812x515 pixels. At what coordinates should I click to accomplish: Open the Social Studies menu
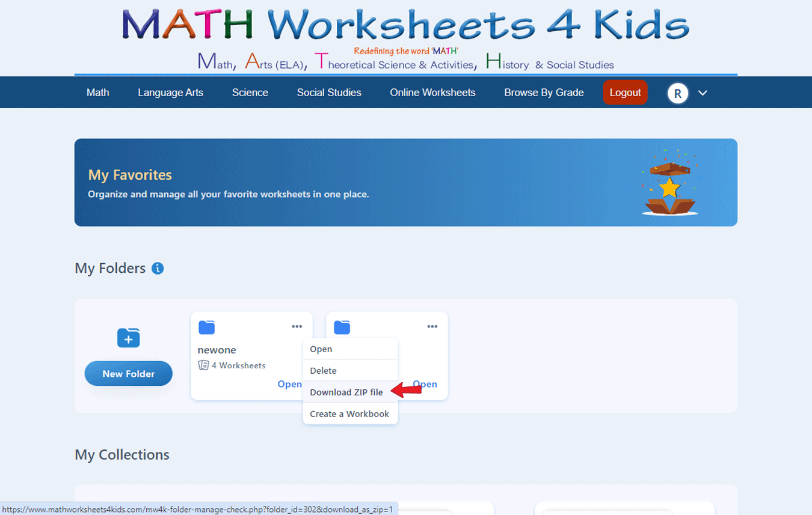coord(329,93)
